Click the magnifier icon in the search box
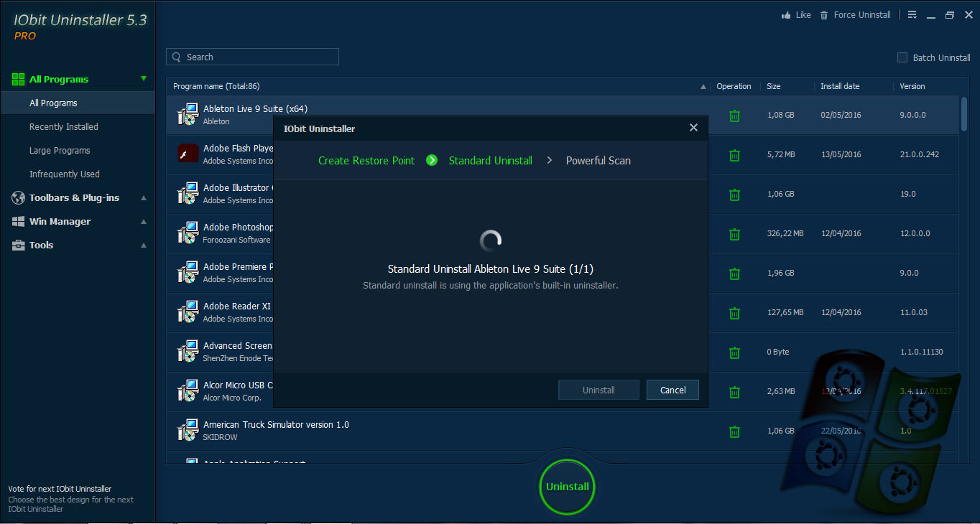 point(177,57)
